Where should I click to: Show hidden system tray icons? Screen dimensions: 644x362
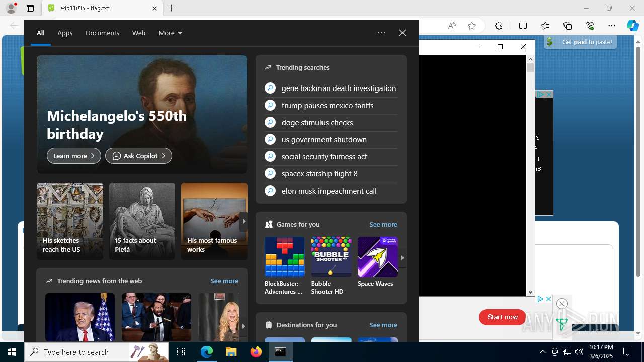(542, 352)
